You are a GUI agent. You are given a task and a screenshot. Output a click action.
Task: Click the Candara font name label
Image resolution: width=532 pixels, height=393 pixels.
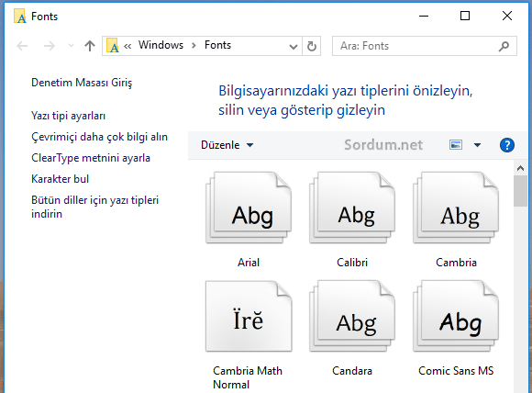pos(352,371)
